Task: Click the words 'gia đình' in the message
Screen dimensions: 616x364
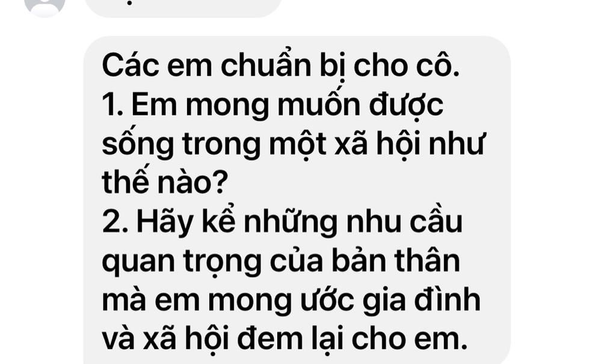Action: 421,300
